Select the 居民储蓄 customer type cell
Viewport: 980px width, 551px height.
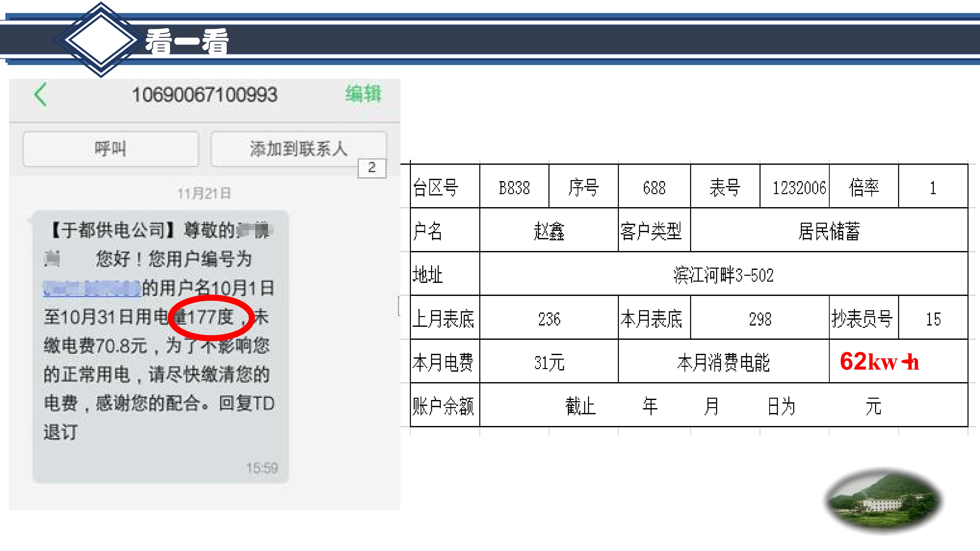coord(829,231)
